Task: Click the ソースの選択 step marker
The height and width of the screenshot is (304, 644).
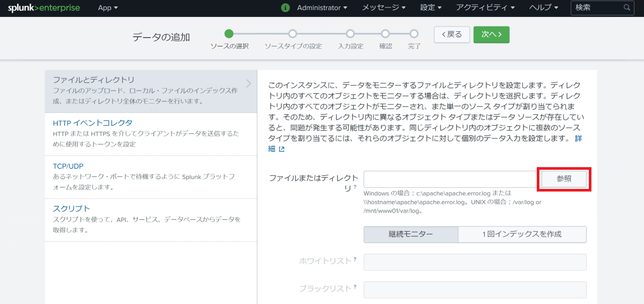Action: pos(229,34)
